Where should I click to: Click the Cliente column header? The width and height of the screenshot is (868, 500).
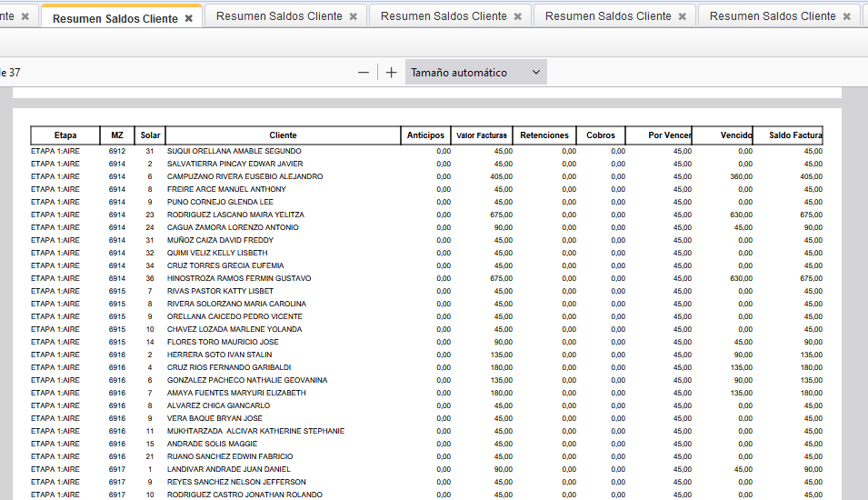tap(283, 135)
